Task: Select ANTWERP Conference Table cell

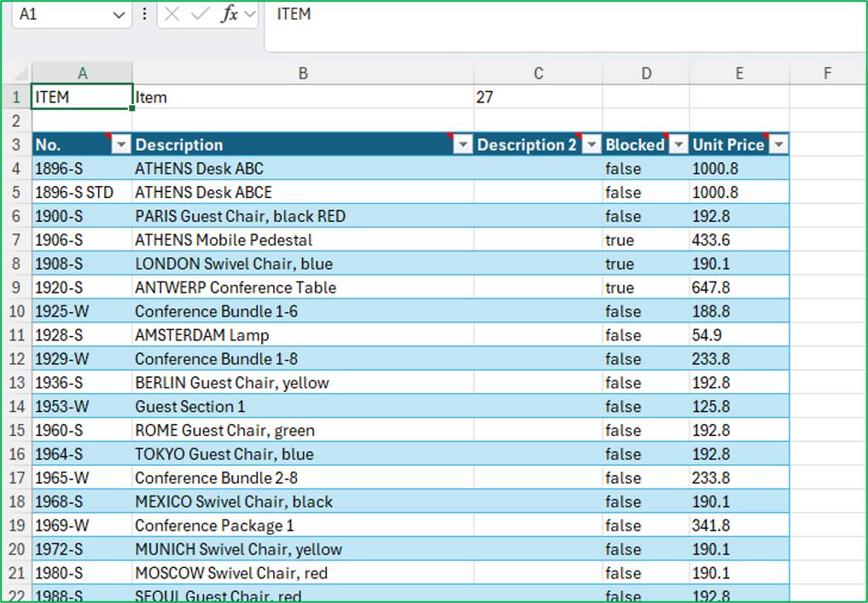Action: [x=303, y=287]
